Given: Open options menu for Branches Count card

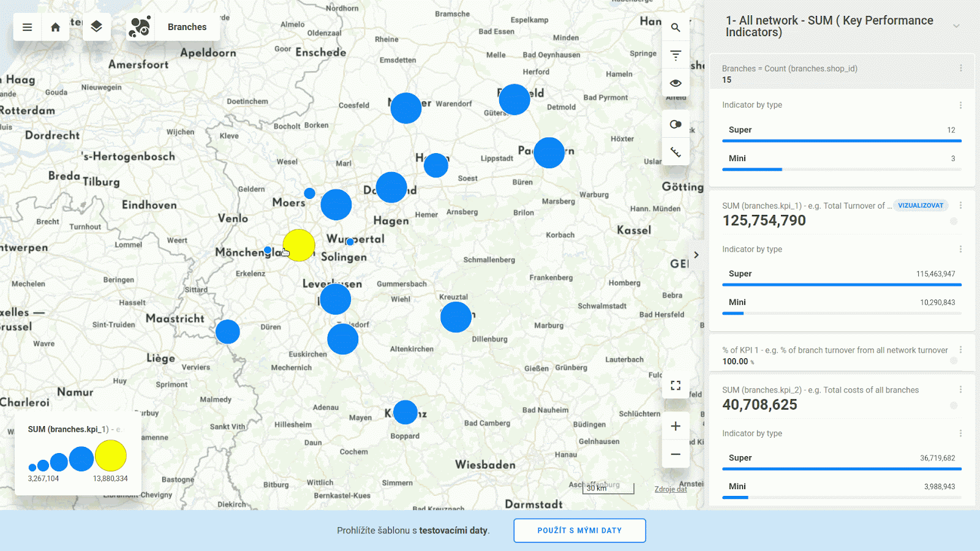Looking at the screenshot, I should click(960, 69).
